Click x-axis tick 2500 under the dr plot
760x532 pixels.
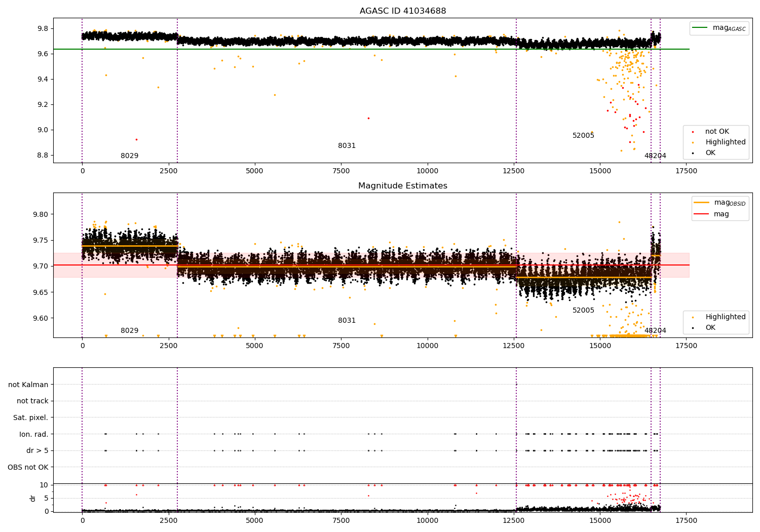coord(168,521)
